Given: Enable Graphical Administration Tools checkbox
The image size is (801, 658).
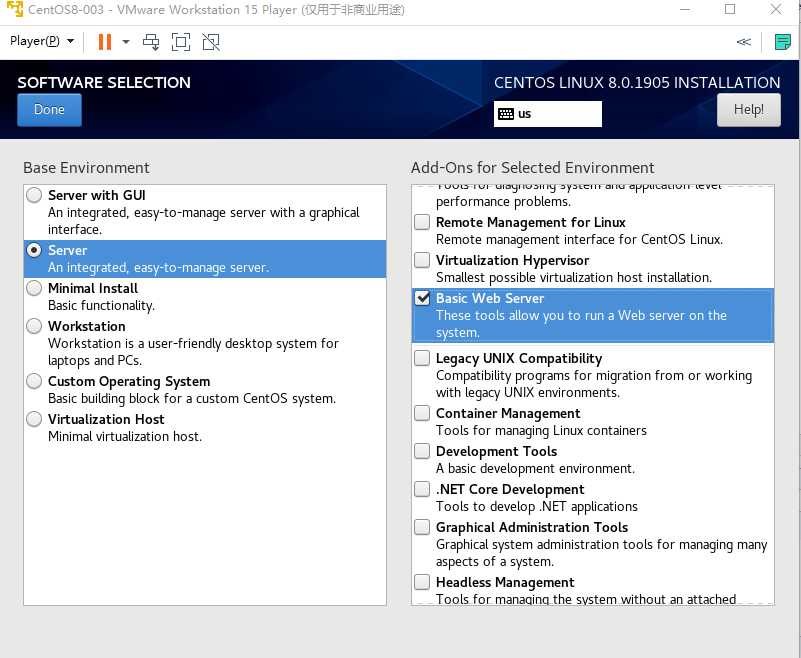Looking at the screenshot, I should pos(422,527).
